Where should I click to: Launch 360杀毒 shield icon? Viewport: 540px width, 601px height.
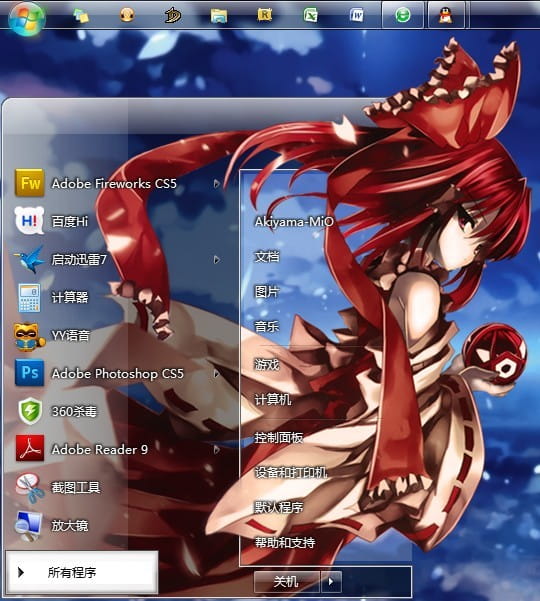tap(30, 411)
